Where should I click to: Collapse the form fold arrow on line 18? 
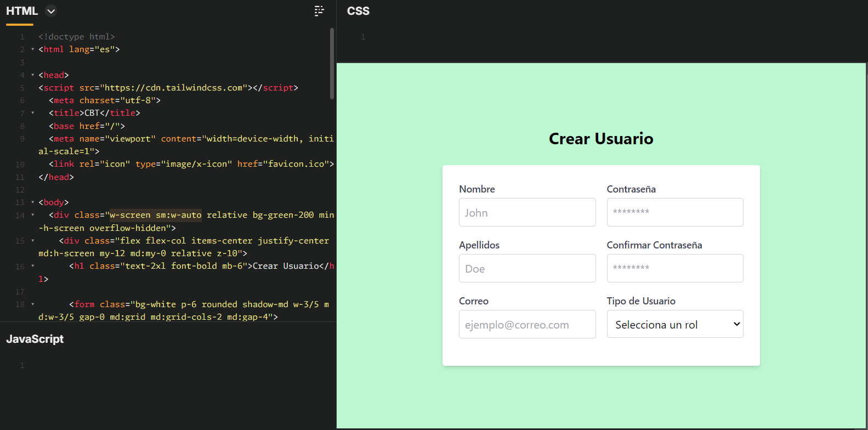tap(33, 304)
